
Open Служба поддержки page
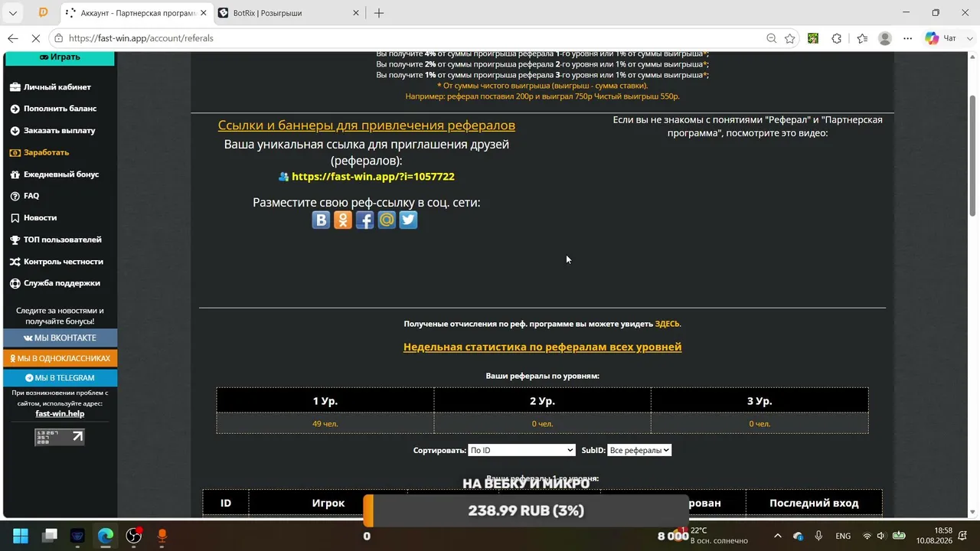pyautogui.click(x=55, y=283)
